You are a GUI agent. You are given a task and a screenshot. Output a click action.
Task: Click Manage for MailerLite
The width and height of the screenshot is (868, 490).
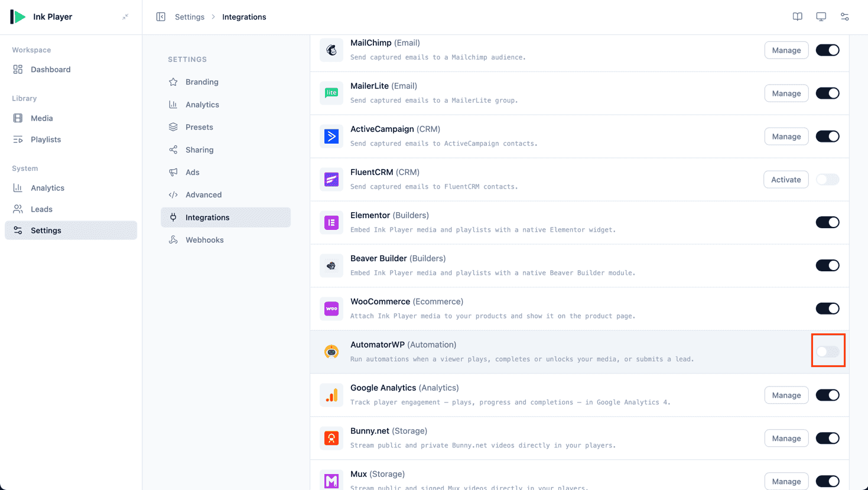pos(786,93)
